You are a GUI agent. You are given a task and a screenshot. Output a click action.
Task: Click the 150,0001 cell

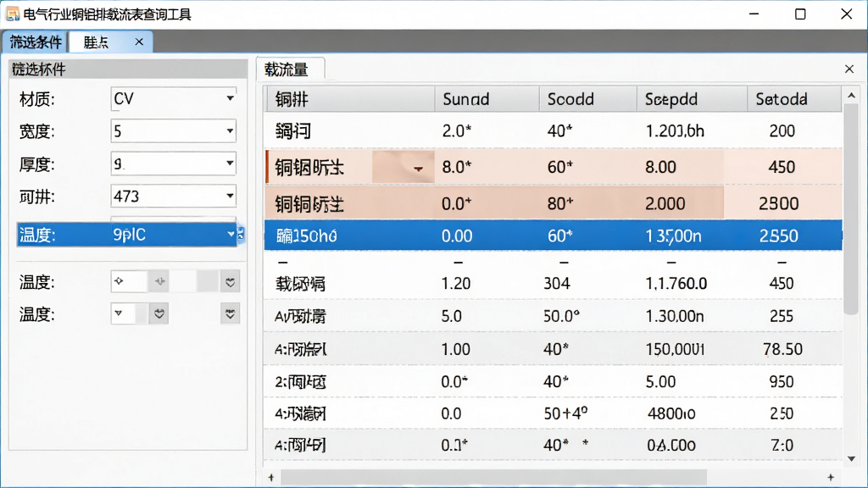pos(675,349)
